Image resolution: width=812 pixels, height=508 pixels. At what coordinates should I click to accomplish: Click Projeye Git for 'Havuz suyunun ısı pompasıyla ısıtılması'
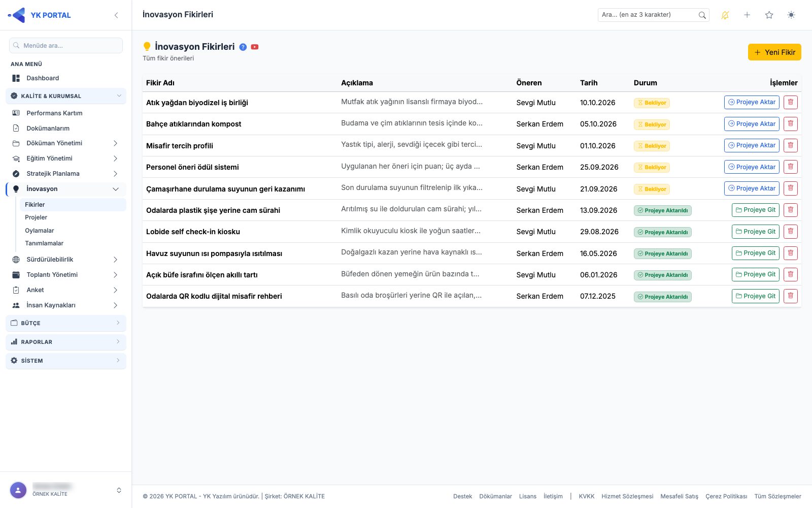click(756, 253)
